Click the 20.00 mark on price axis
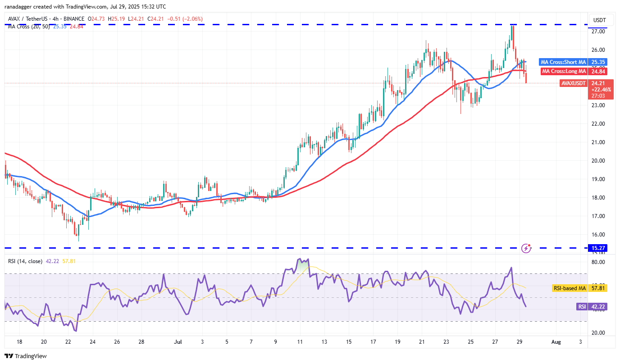The height and width of the screenshot is (364, 620). pyautogui.click(x=598, y=161)
